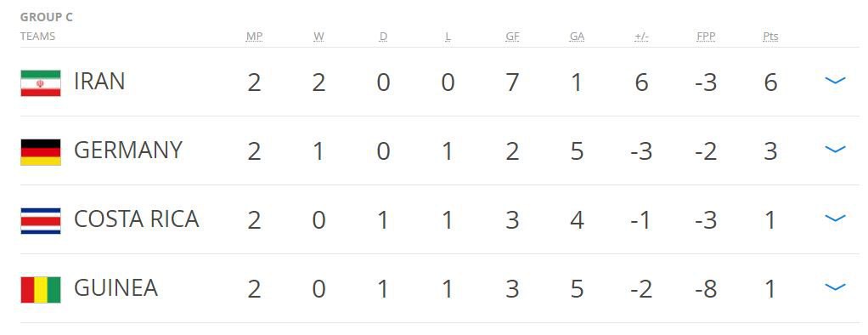Image resolution: width=868 pixels, height=335 pixels.
Task: Click the Pts column header
Action: point(770,37)
